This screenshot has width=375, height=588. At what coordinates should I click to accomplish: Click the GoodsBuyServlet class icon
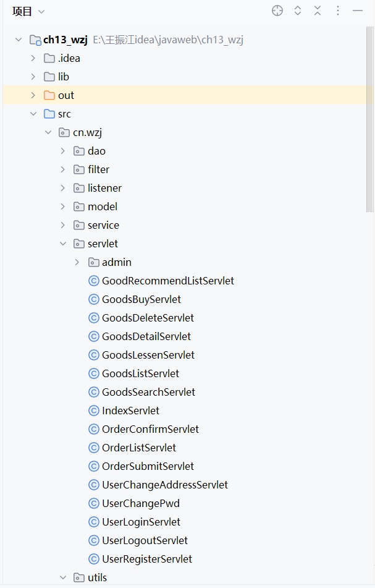click(94, 299)
